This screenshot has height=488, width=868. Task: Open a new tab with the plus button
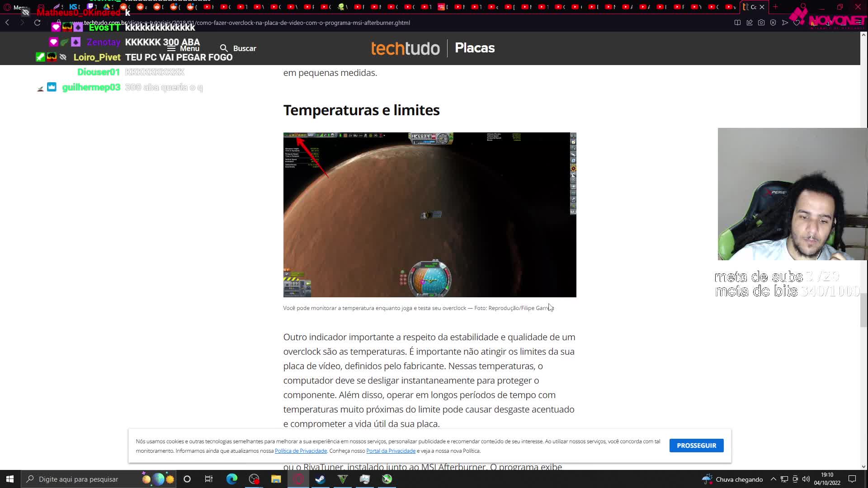coord(775,7)
